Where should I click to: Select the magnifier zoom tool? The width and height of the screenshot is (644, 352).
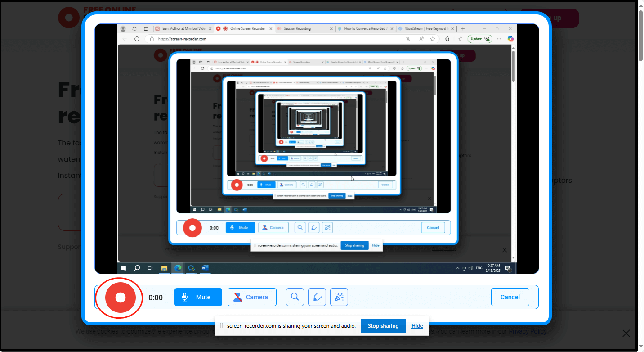coord(295,297)
